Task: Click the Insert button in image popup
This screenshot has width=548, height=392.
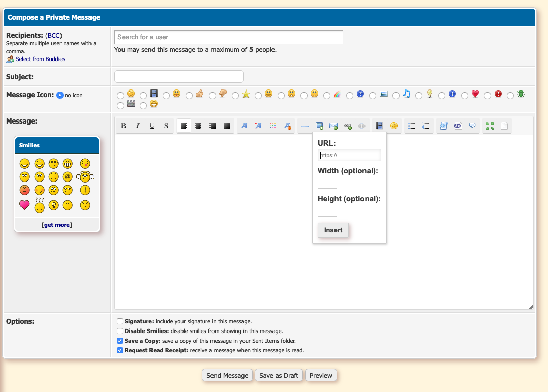Action: [x=333, y=230]
